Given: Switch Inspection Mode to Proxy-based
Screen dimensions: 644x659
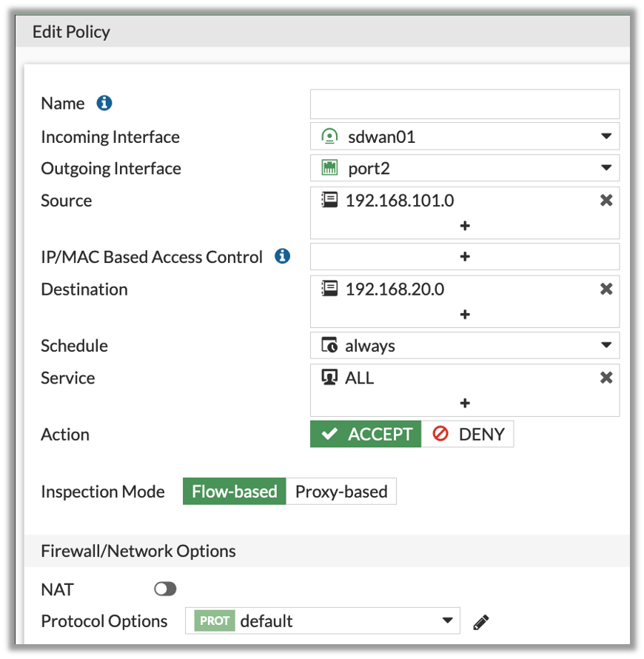Looking at the screenshot, I should pos(341,492).
